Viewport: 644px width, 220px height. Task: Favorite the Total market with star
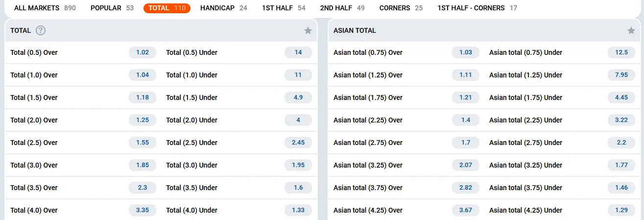pyautogui.click(x=308, y=30)
